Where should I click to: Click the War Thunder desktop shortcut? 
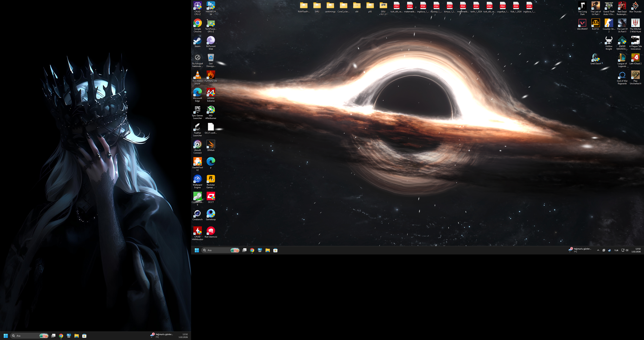pyautogui.click(x=635, y=7)
